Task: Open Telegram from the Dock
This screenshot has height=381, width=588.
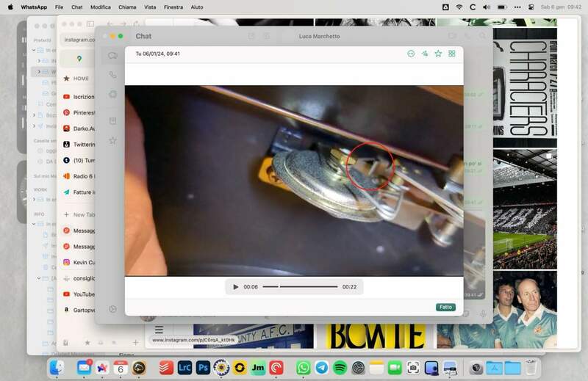Action: [321, 368]
